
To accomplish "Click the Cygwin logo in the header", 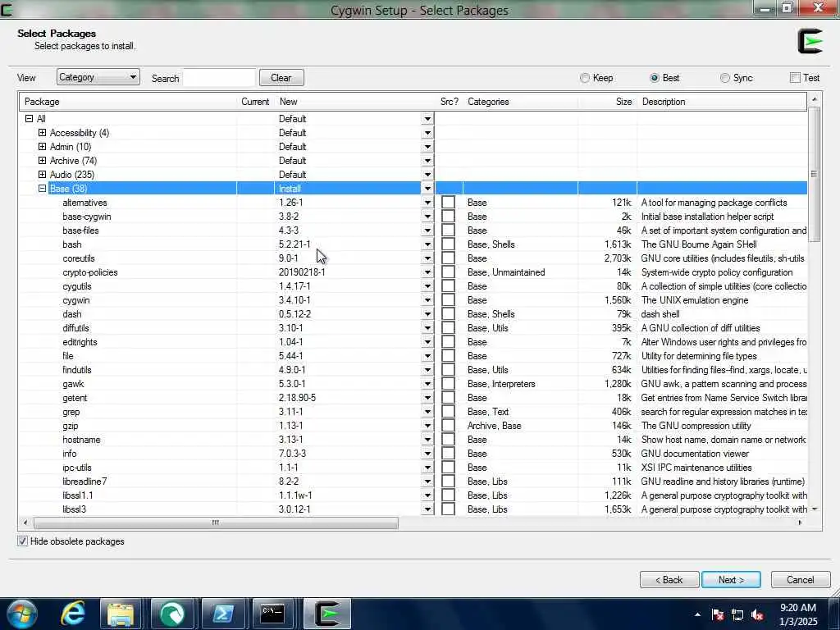I will 810,41.
